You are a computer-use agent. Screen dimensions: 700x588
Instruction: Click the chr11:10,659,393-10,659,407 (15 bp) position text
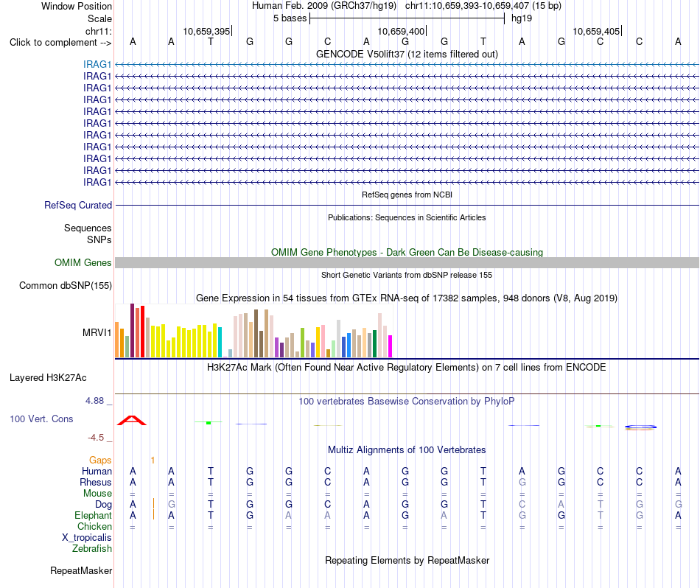[483, 6]
